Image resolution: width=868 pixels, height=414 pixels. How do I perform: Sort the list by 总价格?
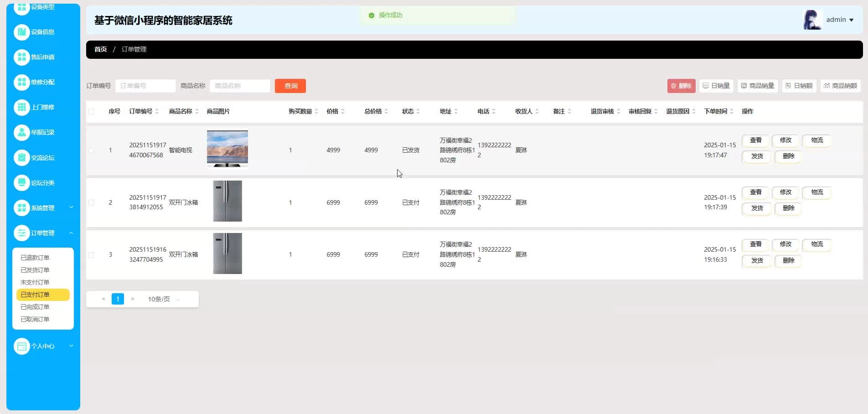[x=386, y=111]
